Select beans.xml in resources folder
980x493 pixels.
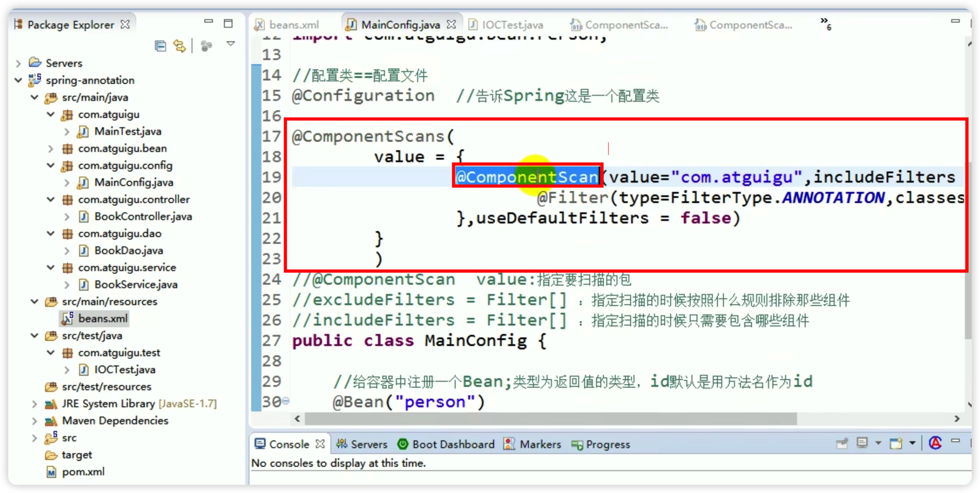click(x=103, y=319)
